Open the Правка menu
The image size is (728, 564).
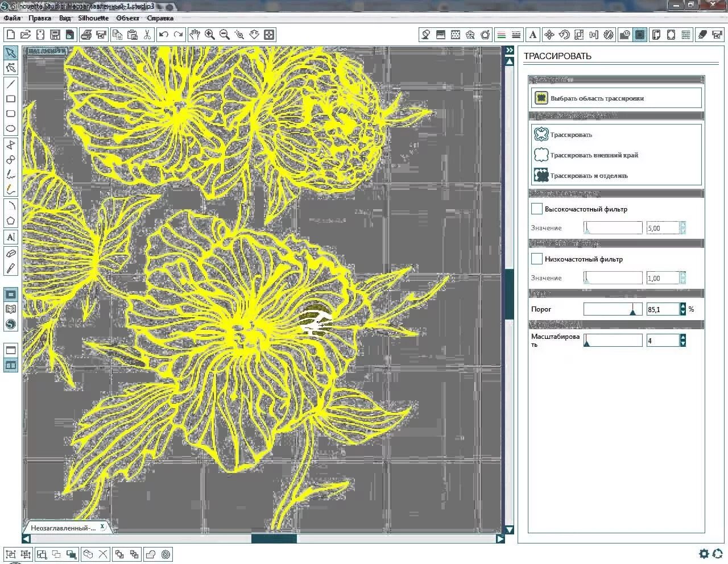(x=40, y=18)
